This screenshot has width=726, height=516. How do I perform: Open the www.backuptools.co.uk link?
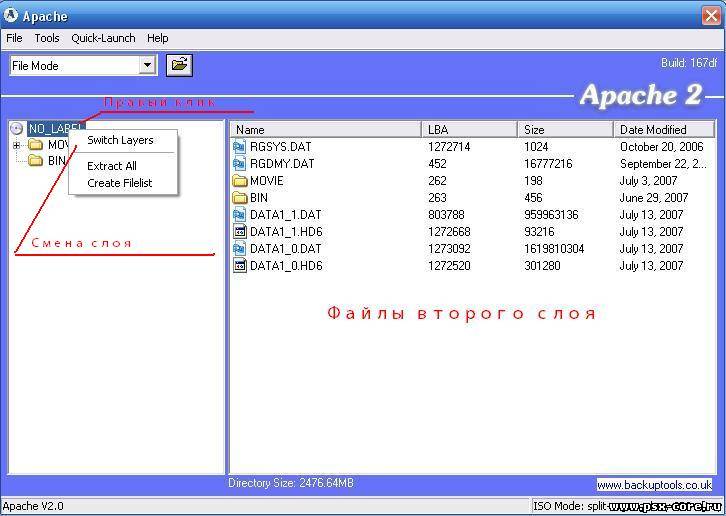click(654, 485)
